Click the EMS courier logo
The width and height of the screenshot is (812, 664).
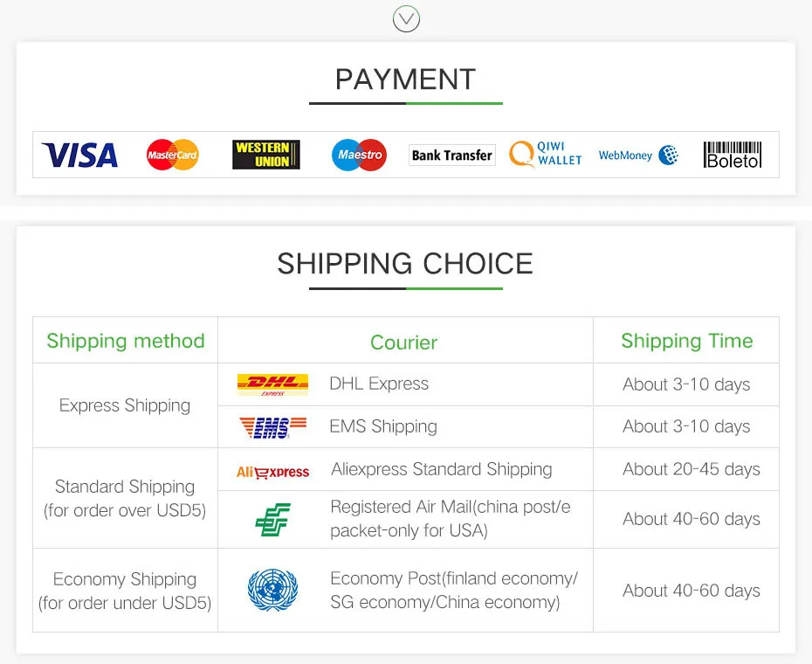tap(272, 427)
